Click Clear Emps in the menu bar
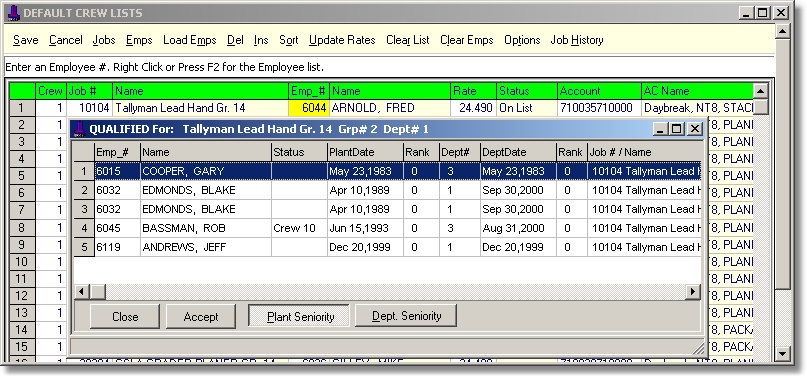This screenshot has height=378, width=807. pos(467,40)
